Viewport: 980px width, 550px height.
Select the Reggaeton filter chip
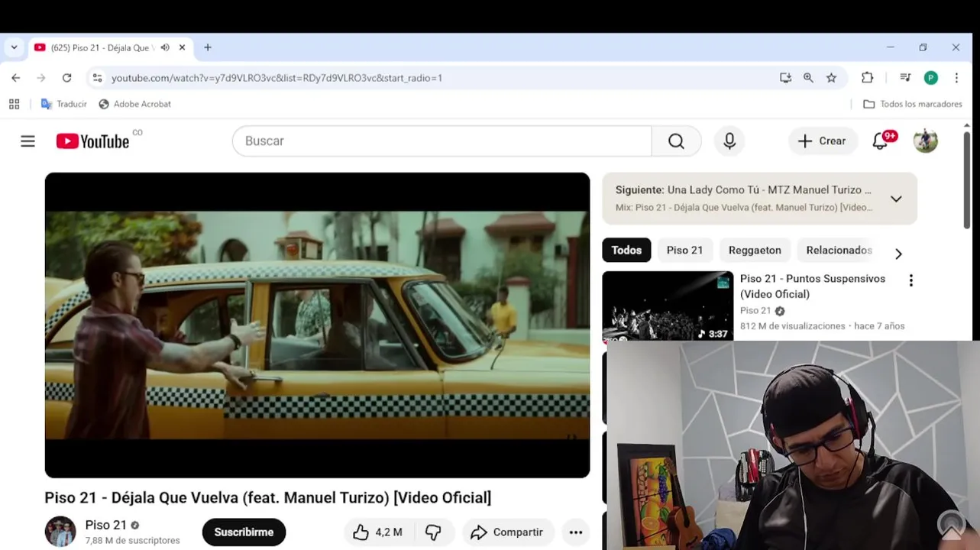click(755, 251)
